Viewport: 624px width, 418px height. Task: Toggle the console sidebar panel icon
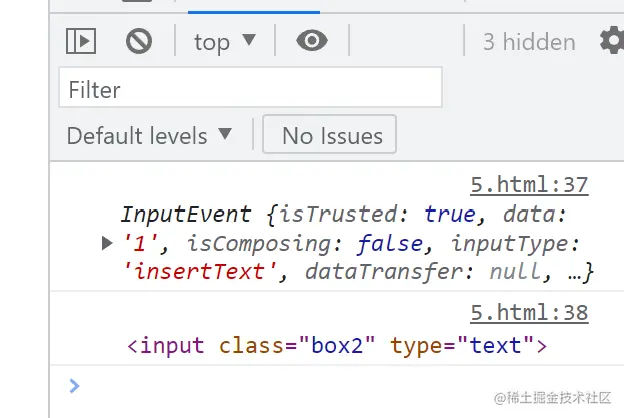pos(81,41)
